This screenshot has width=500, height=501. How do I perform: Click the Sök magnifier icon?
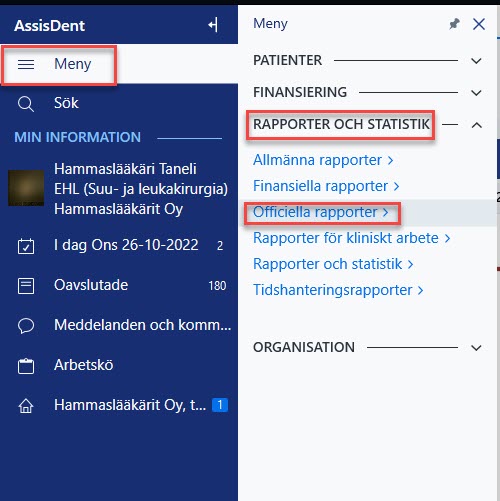(26, 104)
